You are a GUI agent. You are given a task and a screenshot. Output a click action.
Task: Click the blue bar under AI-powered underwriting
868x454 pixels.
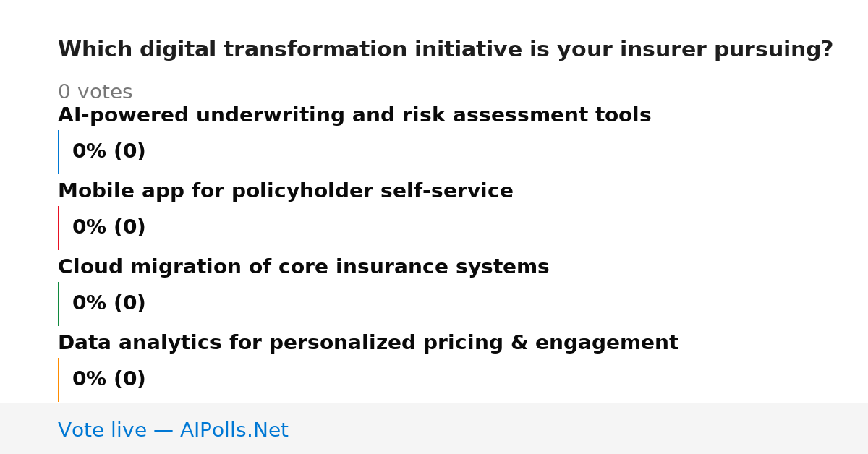(58, 152)
